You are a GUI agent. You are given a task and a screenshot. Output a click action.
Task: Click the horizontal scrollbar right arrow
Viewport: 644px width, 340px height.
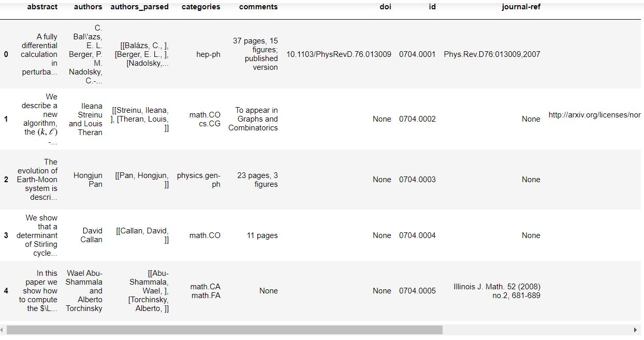pos(636,330)
